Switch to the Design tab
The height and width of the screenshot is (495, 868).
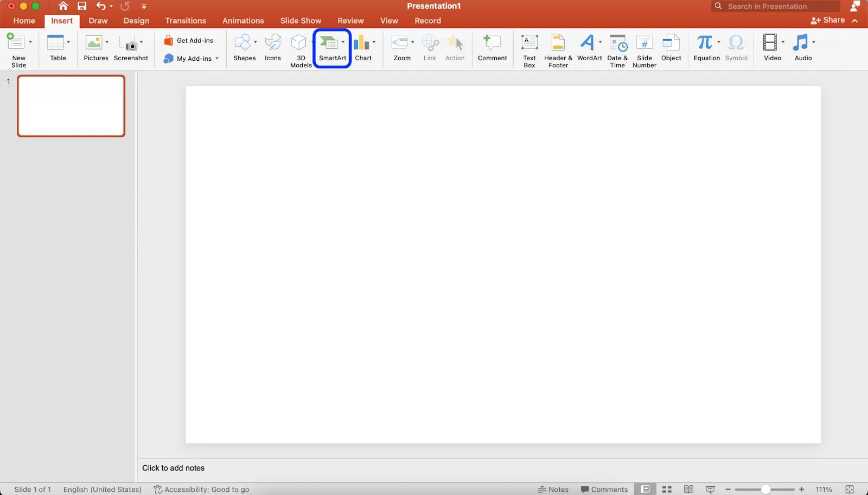point(136,21)
